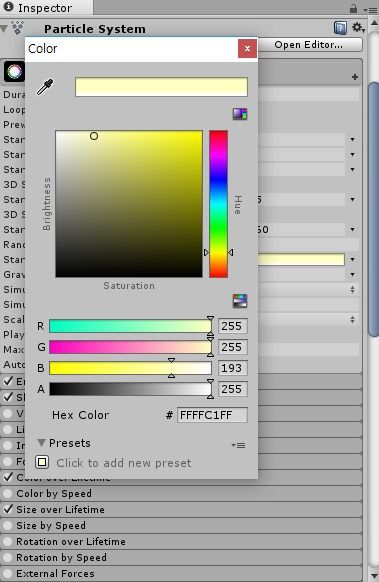The height and width of the screenshot is (582, 379).
Task: Click the Hex Color field FFFFC1FF
Action: point(212,415)
